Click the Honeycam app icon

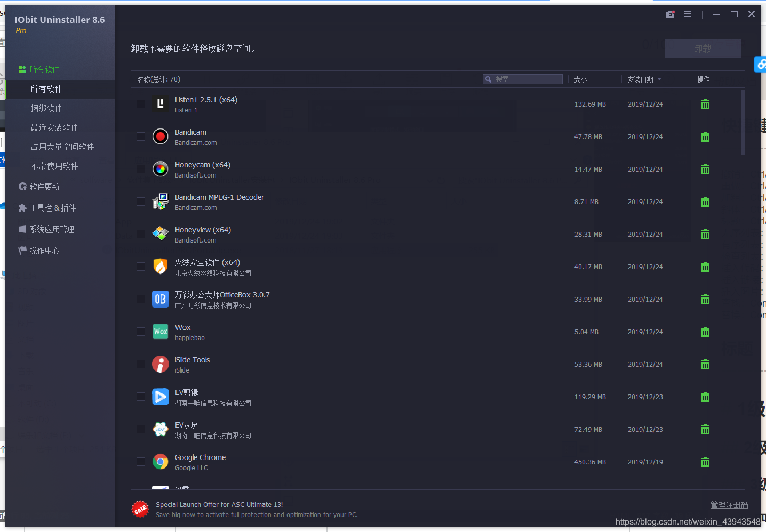[x=160, y=169]
